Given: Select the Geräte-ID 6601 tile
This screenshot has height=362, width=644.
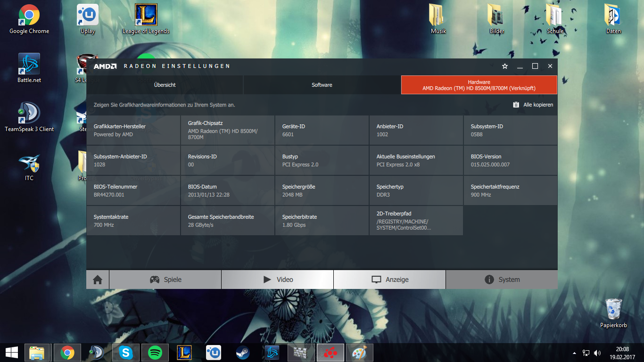Looking at the screenshot, I should coord(322,130).
